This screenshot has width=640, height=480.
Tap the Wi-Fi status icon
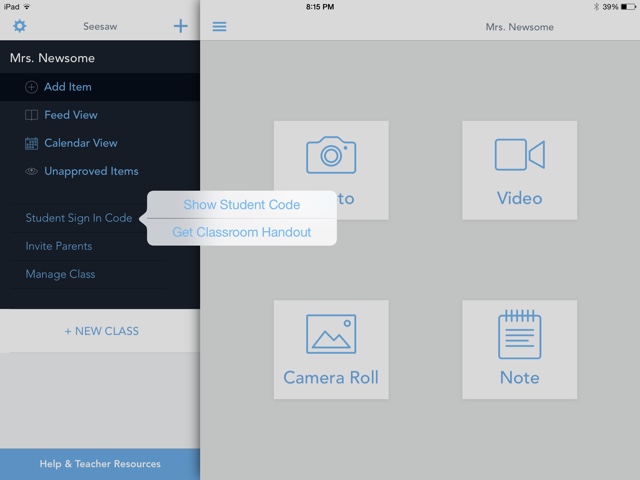tap(27, 7)
